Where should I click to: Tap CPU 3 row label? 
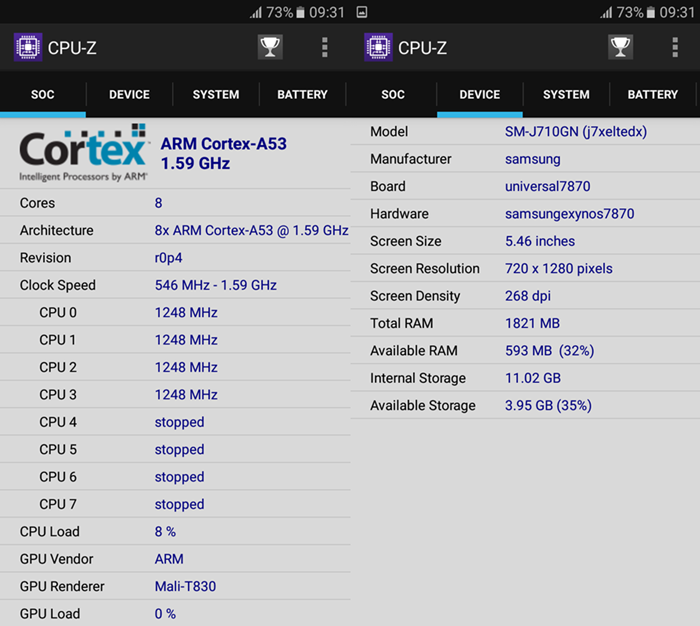pyautogui.click(x=58, y=395)
